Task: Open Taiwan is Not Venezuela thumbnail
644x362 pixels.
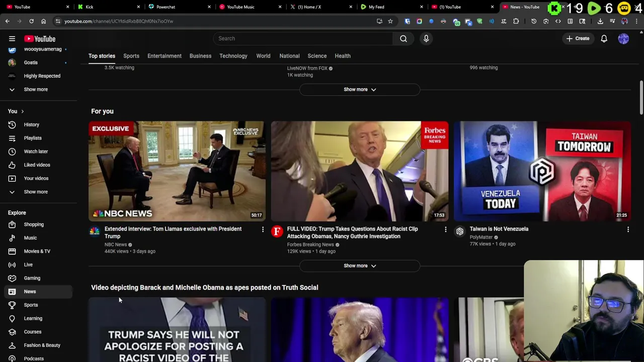Action: [x=542, y=171]
